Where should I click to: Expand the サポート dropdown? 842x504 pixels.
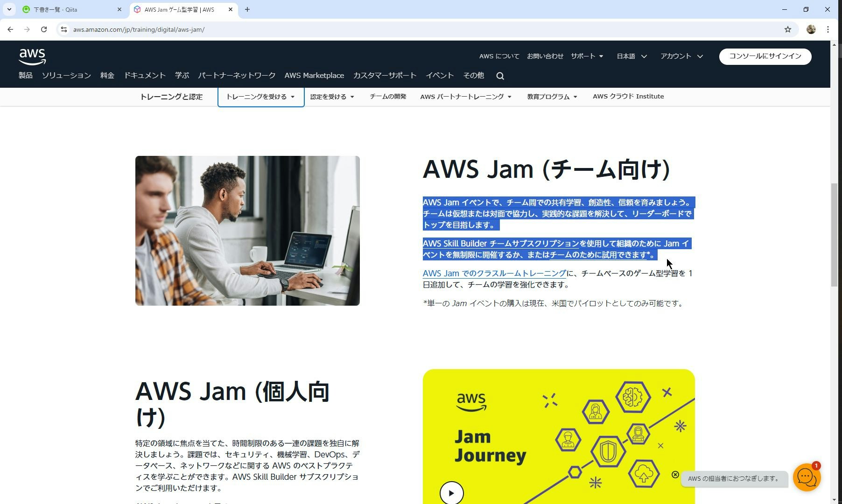[x=587, y=56]
